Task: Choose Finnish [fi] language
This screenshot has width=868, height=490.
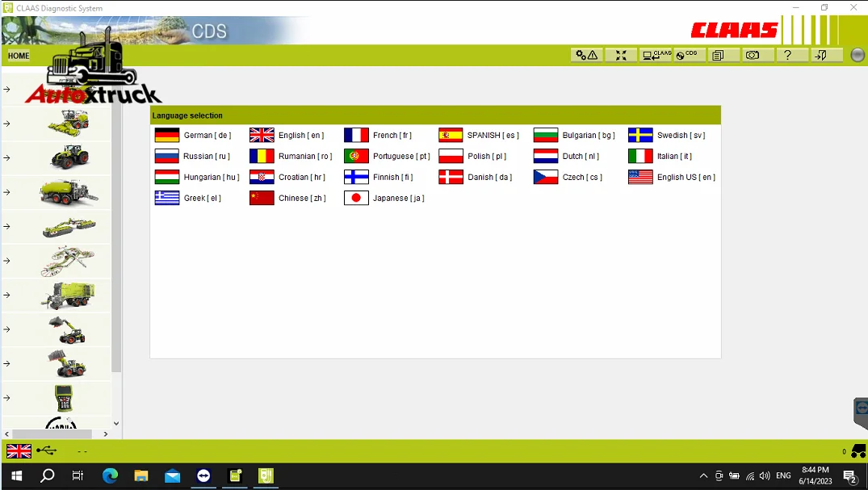Action: [x=379, y=177]
